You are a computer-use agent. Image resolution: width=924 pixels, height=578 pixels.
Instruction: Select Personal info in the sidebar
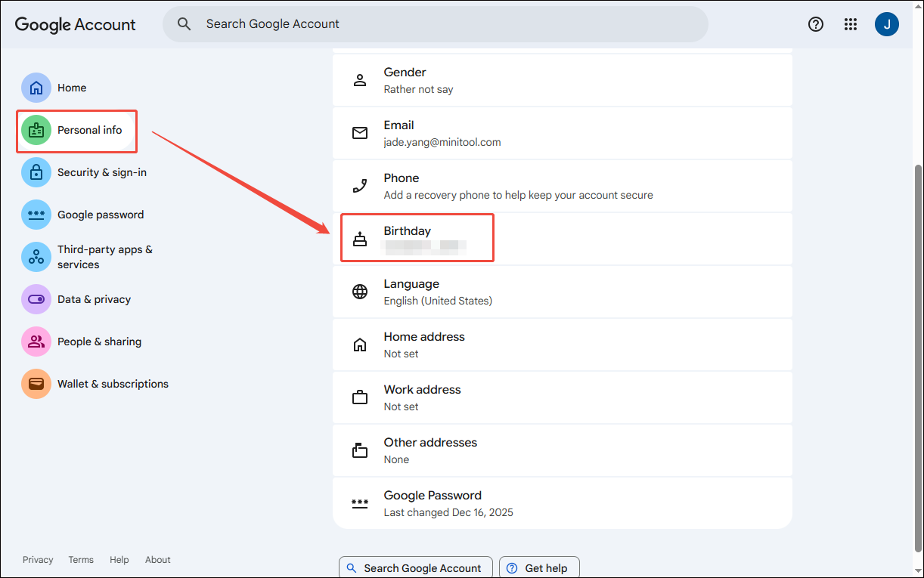click(89, 130)
